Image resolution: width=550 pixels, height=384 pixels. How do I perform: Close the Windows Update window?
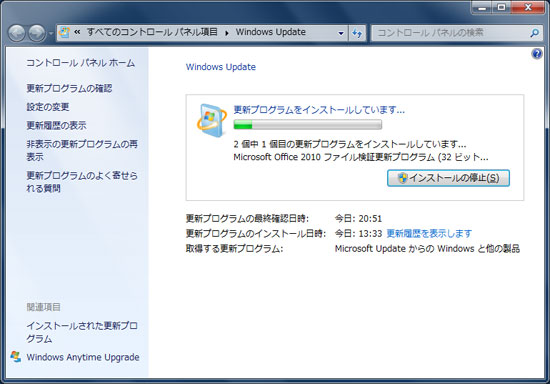coord(528,8)
